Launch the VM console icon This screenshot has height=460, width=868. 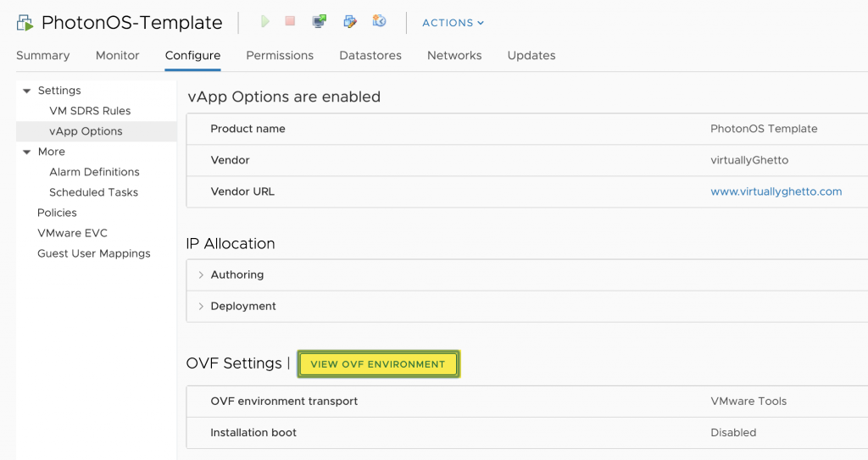pyautogui.click(x=320, y=22)
